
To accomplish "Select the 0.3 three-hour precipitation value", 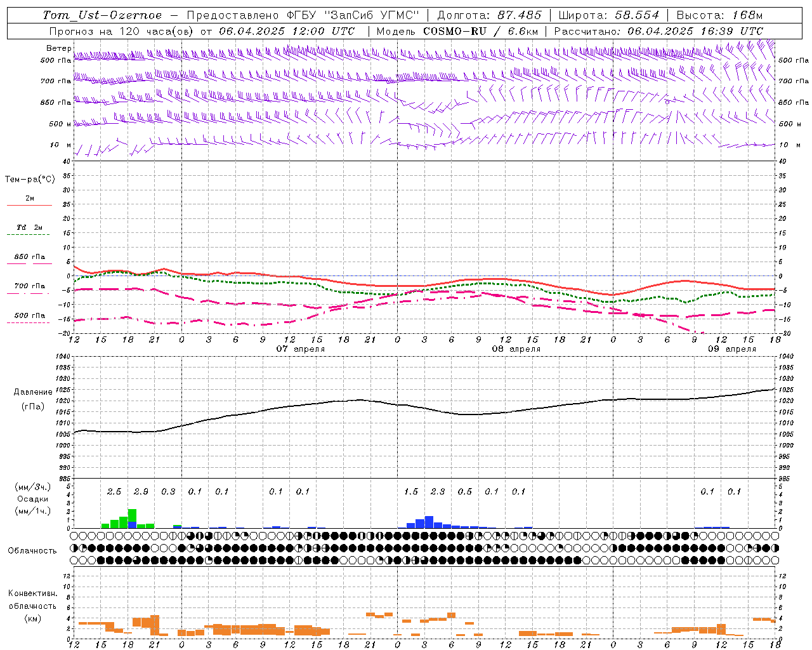I will (168, 492).
